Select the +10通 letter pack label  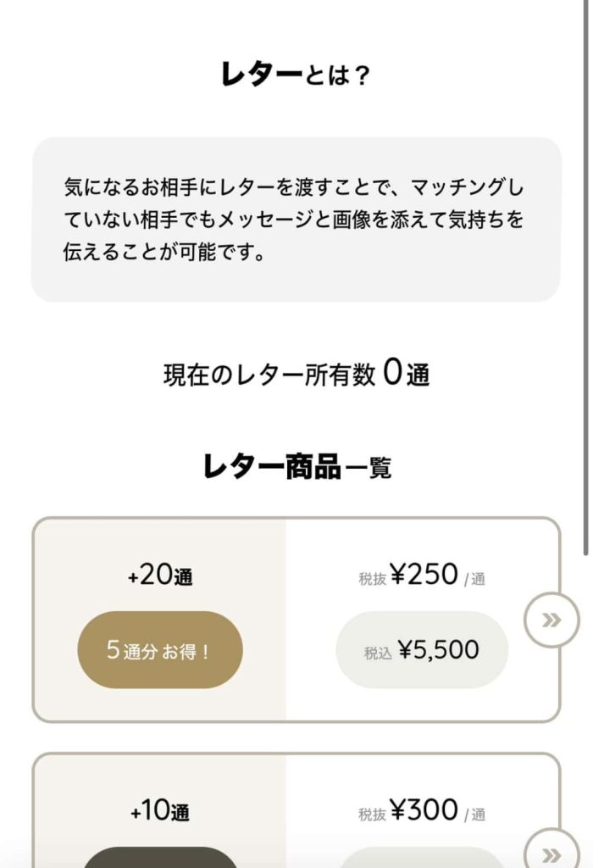160,812
